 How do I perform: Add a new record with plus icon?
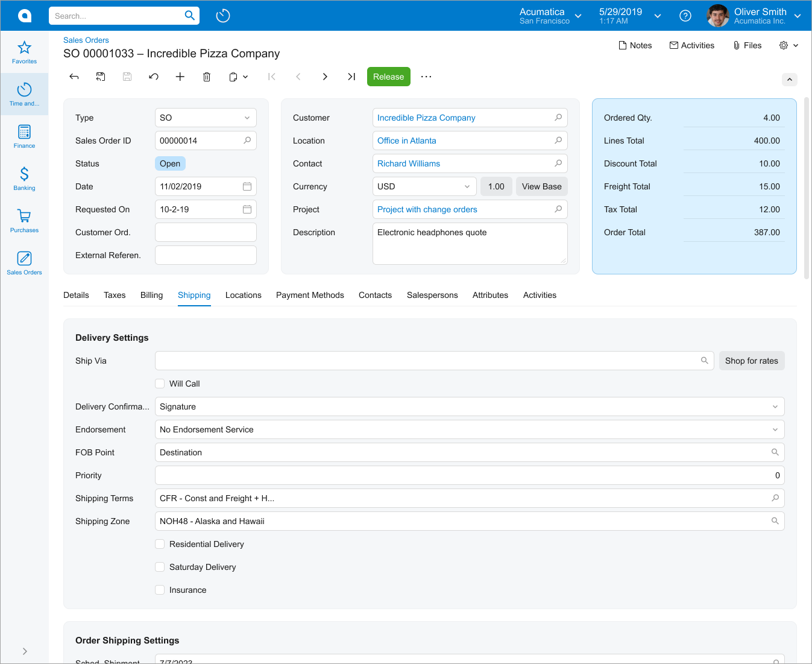pos(180,77)
